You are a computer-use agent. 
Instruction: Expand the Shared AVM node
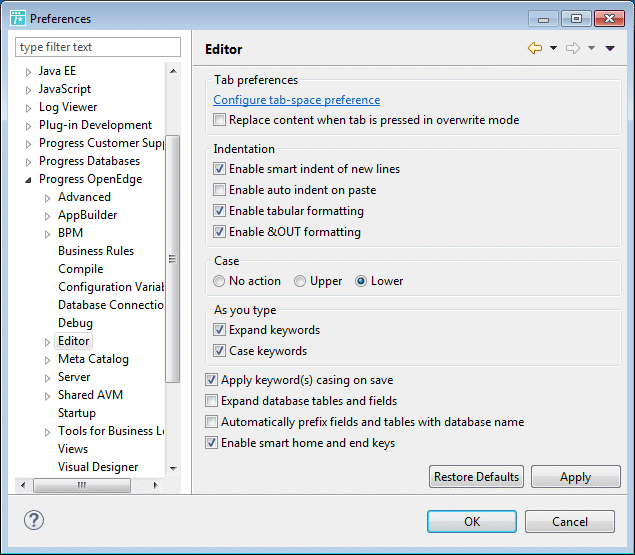[47, 396]
